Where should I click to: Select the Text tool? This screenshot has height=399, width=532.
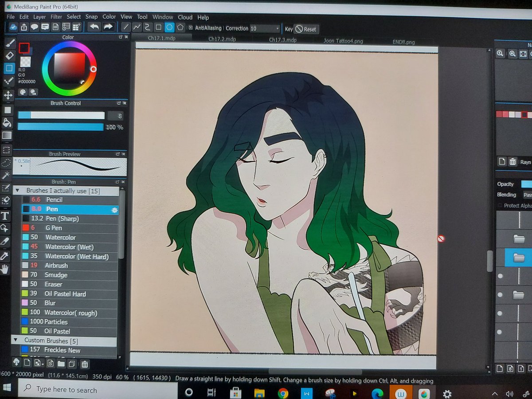click(5, 216)
